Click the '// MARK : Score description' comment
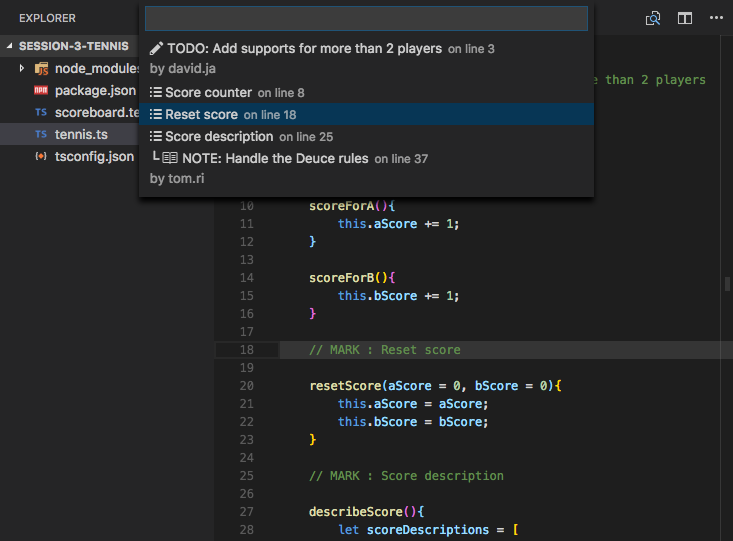 click(406, 476)
